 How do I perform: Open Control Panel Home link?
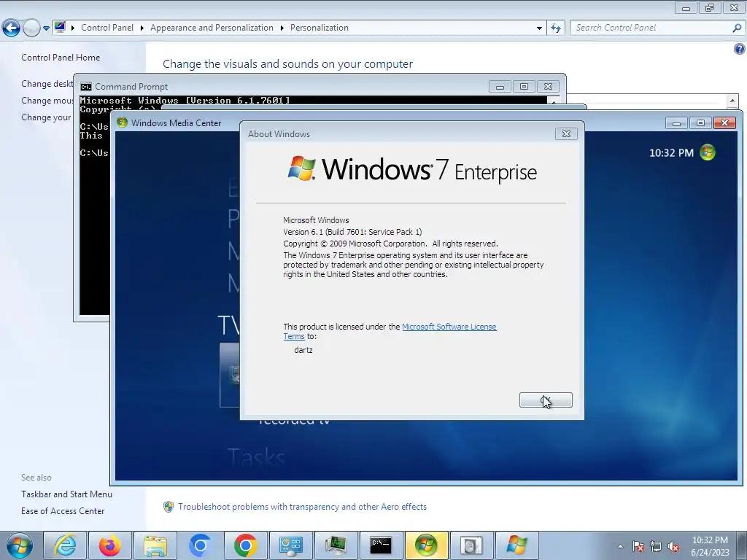[61, 57]
